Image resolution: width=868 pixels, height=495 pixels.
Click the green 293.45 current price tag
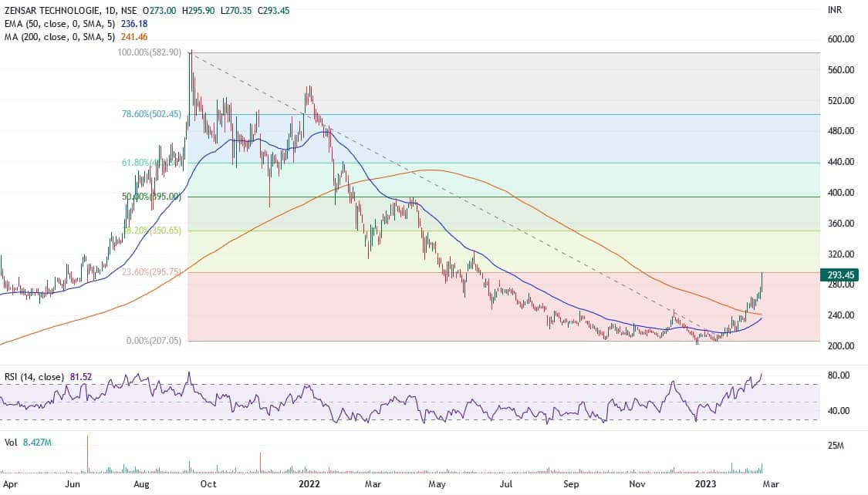coord(838,274)
